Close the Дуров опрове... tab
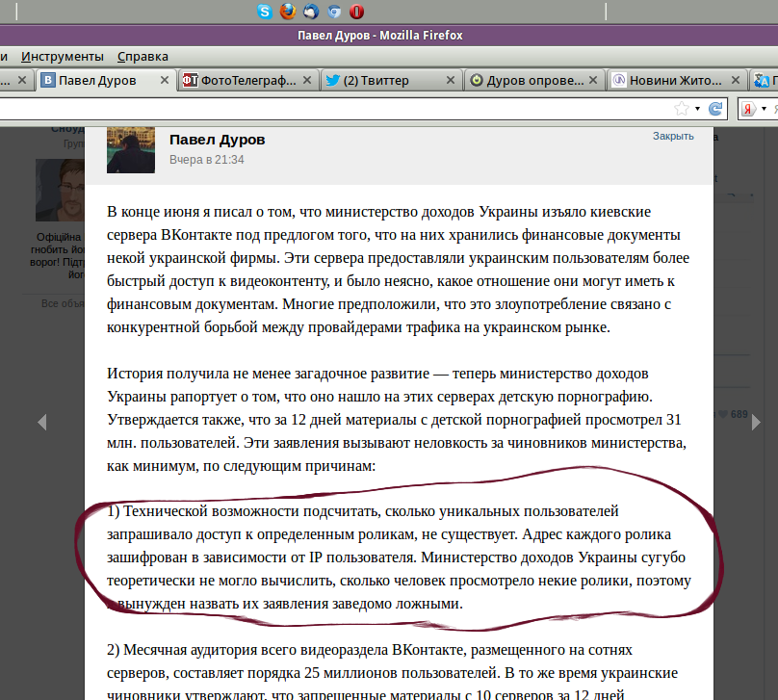Screen dimensions: 778x700 593,80
